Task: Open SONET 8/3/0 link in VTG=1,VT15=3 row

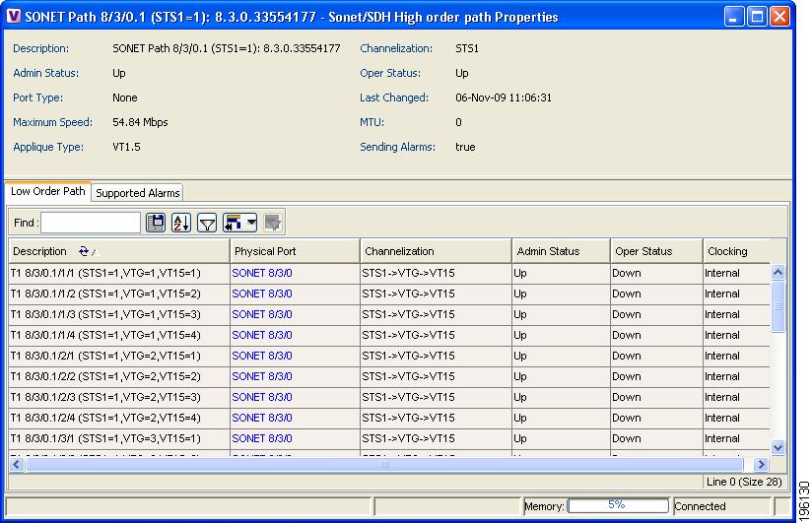Action: tap(262, 314)
